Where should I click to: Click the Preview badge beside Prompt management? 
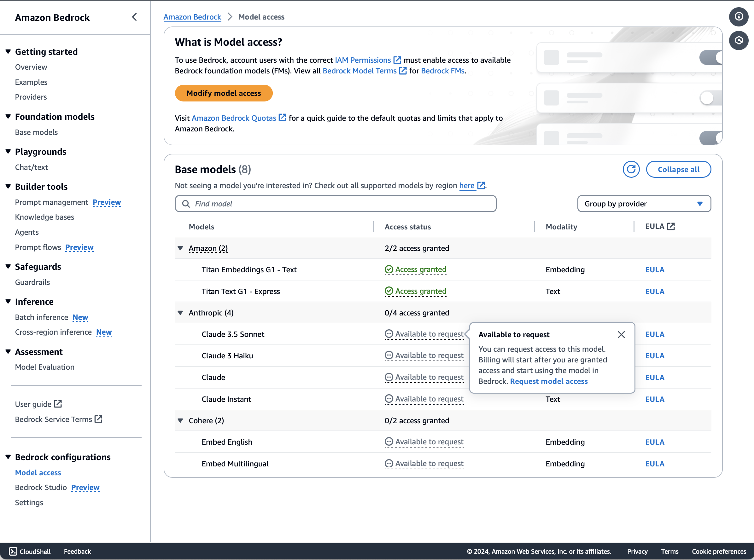pyautogui.click(x=107, y=202)
